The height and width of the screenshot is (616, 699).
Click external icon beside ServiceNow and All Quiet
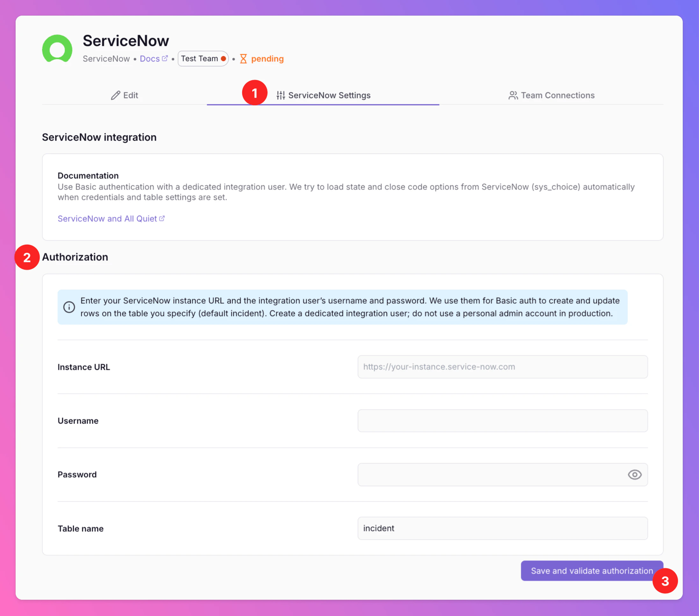[x=162, y=218]
